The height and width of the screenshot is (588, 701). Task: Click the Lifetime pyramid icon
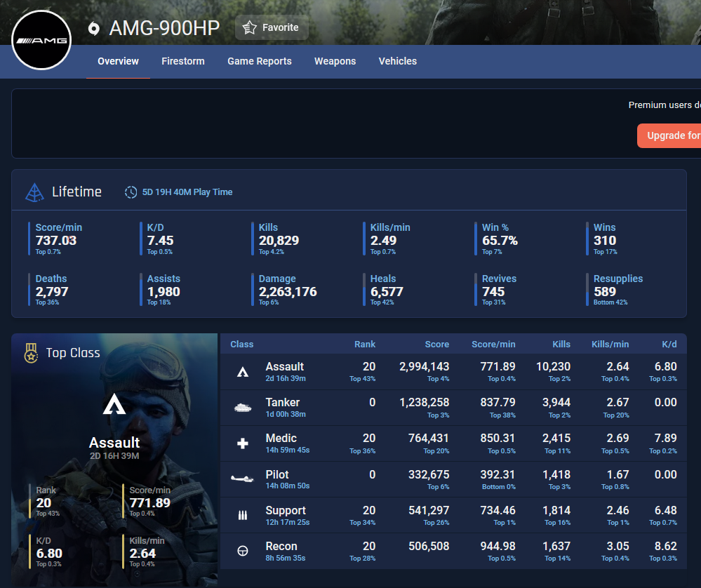(x=34, y=192)
